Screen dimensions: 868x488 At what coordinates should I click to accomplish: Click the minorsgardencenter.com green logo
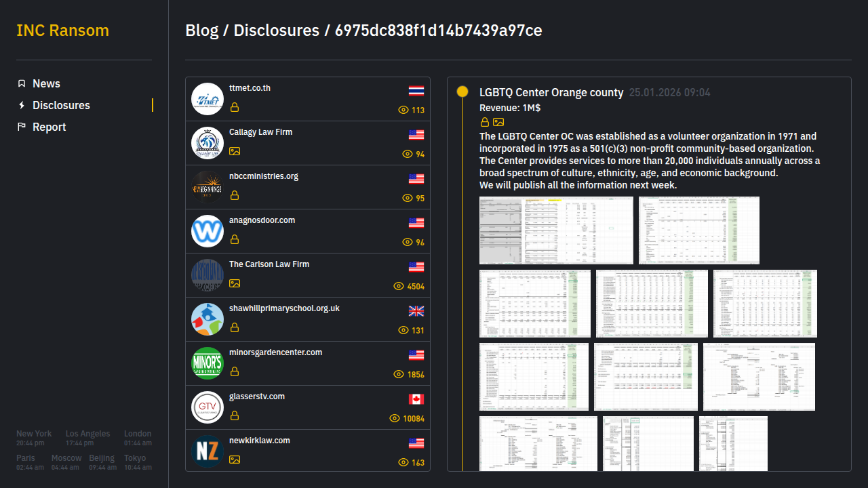tap(208, 363)
